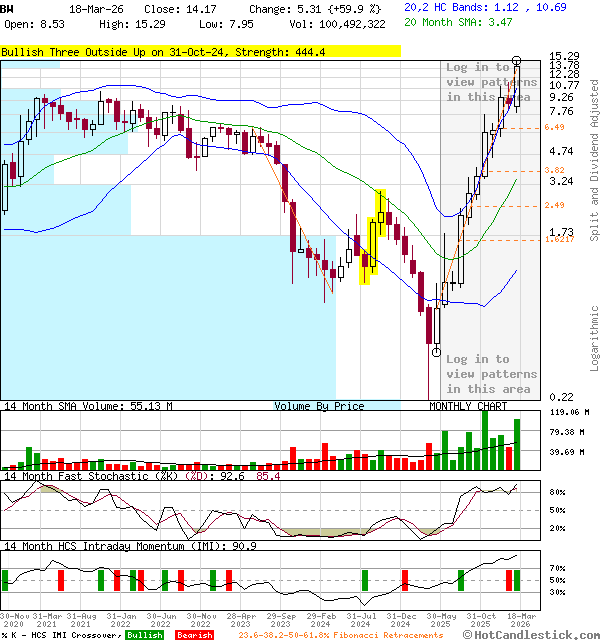Click the BW ticker symbol label
Image resolution: width=600 pixels, height=640 pixels.
coord(8,8)
